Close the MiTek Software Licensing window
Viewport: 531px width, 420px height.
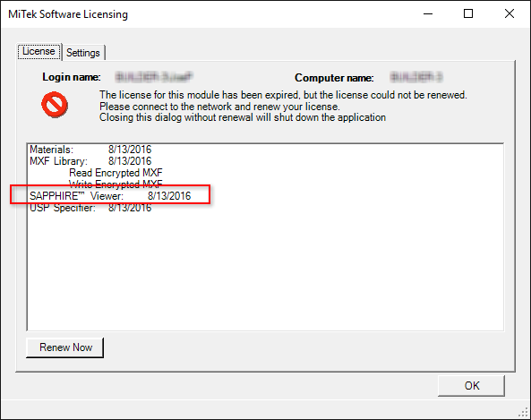click(510, 14)
